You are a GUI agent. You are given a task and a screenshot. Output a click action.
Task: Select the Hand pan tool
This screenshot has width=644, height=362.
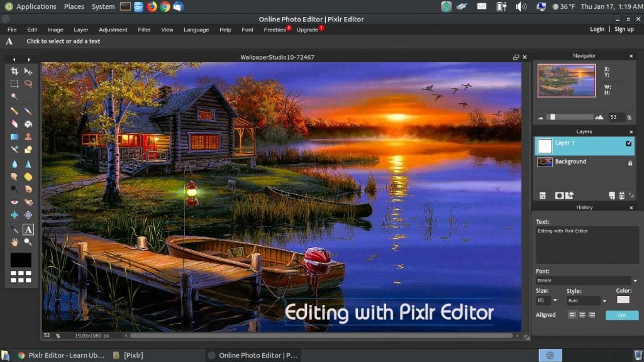[14, 242]
